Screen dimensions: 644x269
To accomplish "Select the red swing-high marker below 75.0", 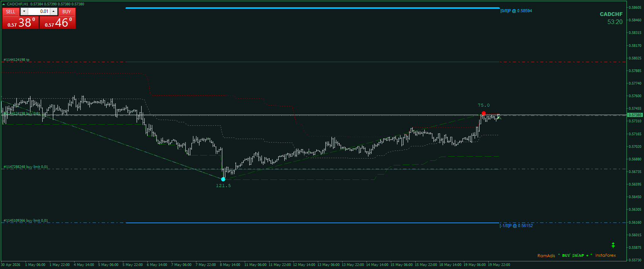I will tap(484, 113).
